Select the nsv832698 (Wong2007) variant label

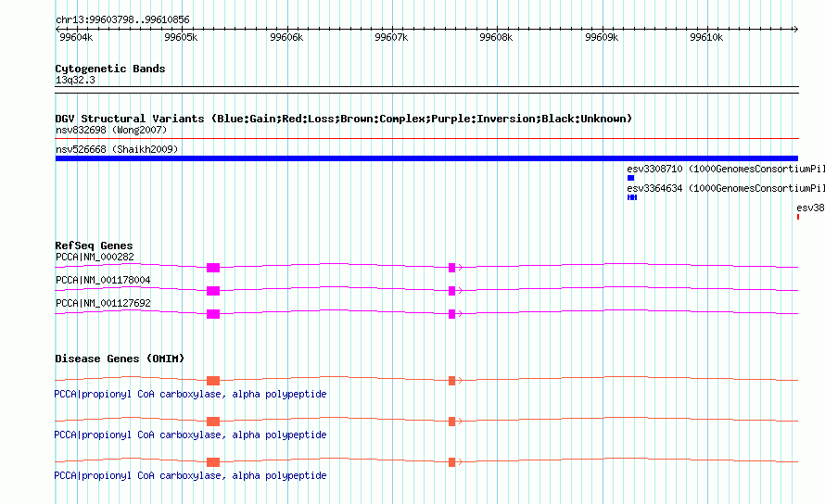tap(111, 130)
